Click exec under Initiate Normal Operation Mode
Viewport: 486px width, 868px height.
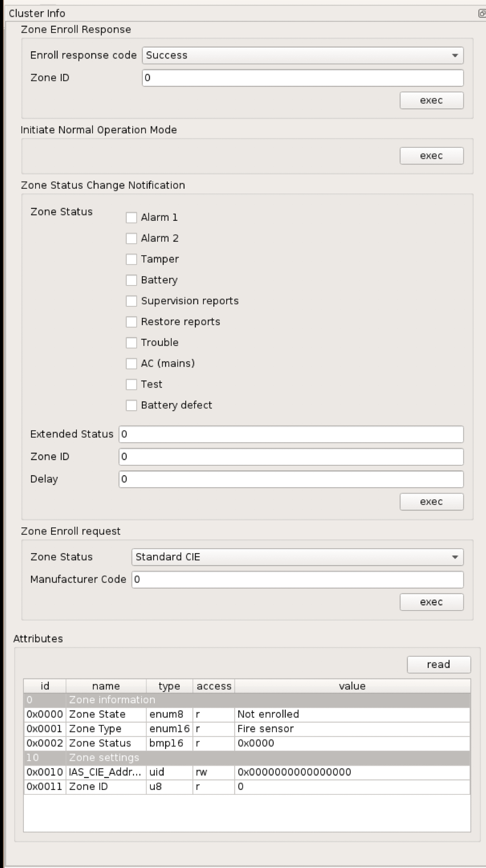pos(431,155)
